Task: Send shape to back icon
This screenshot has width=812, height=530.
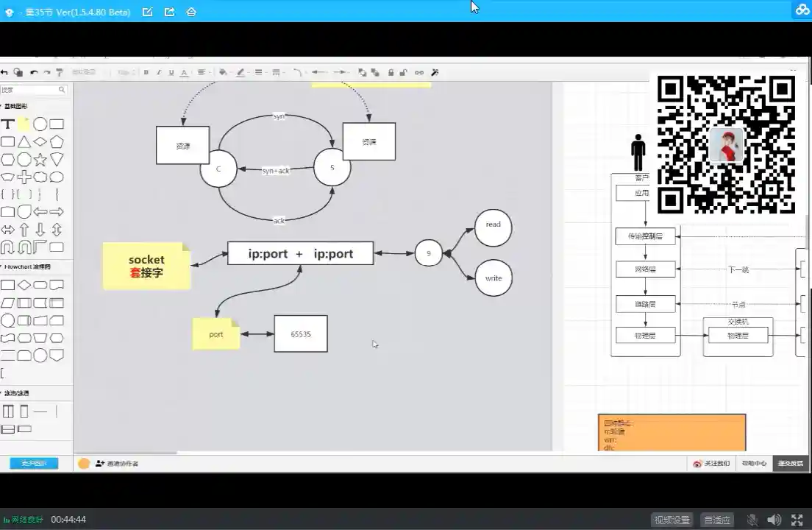Action: [375, 73]
